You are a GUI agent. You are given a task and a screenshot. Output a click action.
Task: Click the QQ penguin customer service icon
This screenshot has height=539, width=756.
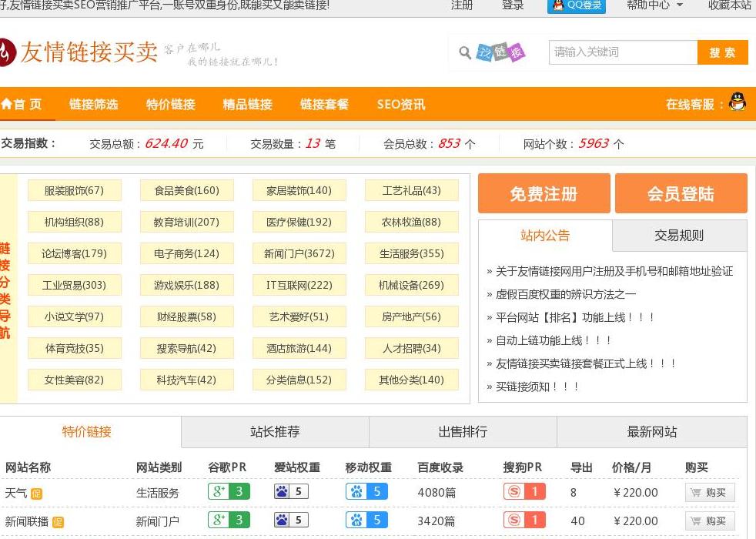click(x=737, y=102)
